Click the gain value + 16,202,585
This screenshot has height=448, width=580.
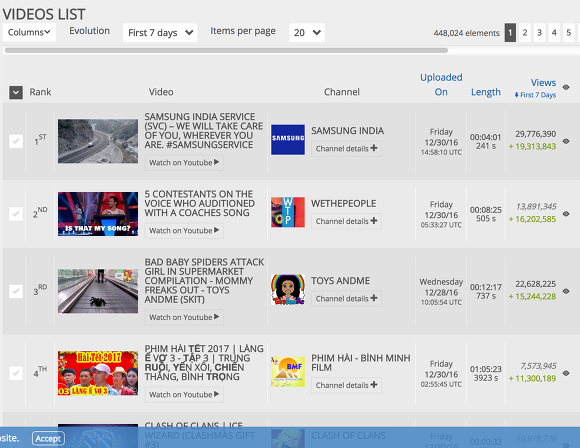[x=532, y=219]
